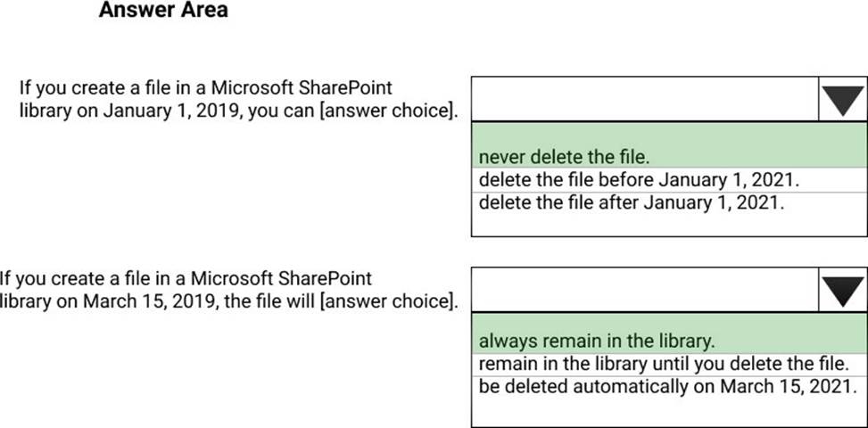Pick "delete the file after January 1, 2021."

click(632, 202)
